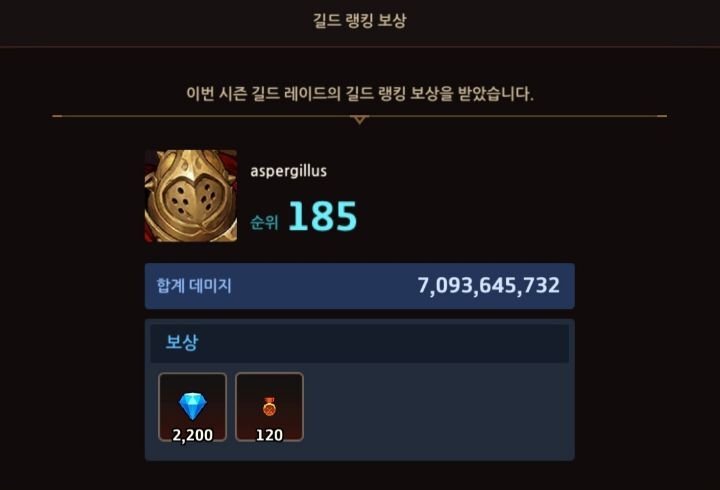The image size is (720, 490).
Task: Click the blue diamond gem icon
Action: 192,406
